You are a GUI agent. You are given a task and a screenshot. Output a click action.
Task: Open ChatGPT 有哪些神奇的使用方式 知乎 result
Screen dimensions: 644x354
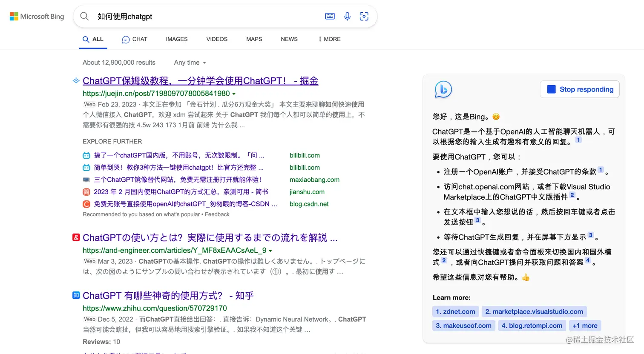[168, 296]
